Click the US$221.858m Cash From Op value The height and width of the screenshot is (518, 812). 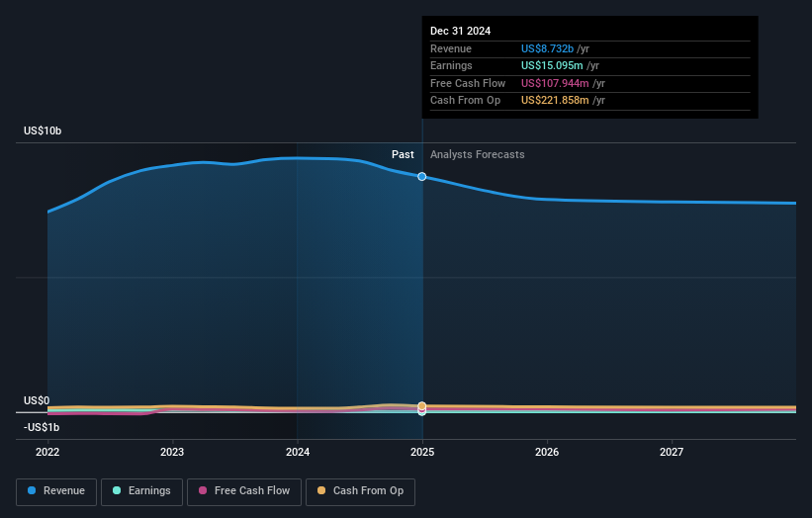(555, 101)
